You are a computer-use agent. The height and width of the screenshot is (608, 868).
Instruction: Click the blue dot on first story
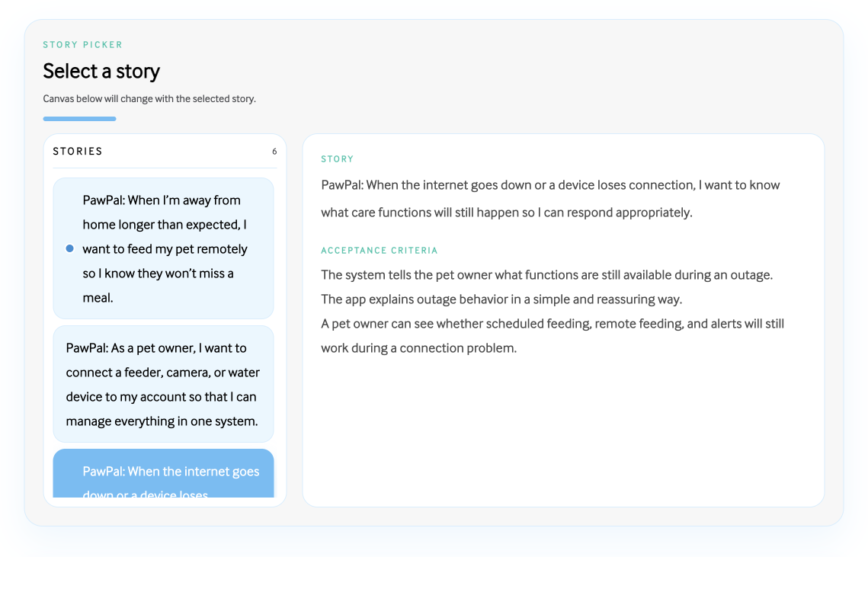70,248
